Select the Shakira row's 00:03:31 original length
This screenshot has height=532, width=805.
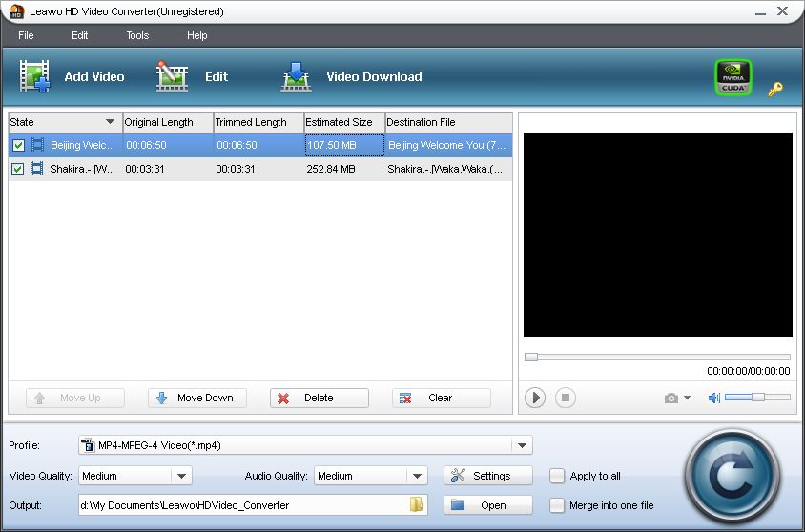pyautogui.click(x=145, y=169)
